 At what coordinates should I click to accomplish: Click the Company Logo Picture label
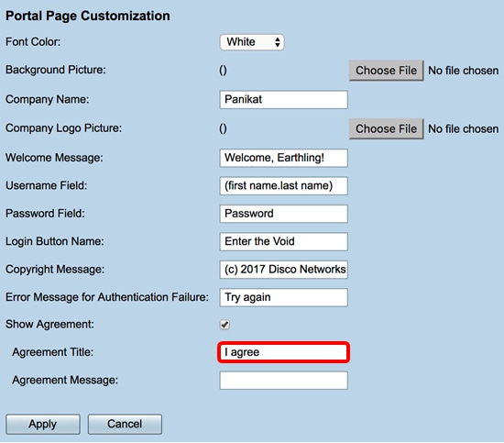(63, 128)
